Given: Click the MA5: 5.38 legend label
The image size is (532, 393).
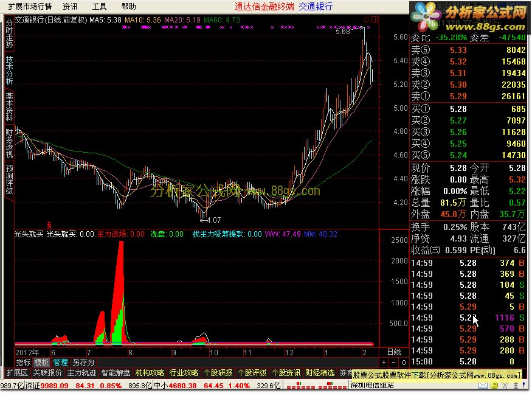Looking at the screenshot, I should [x=105, y=19].
